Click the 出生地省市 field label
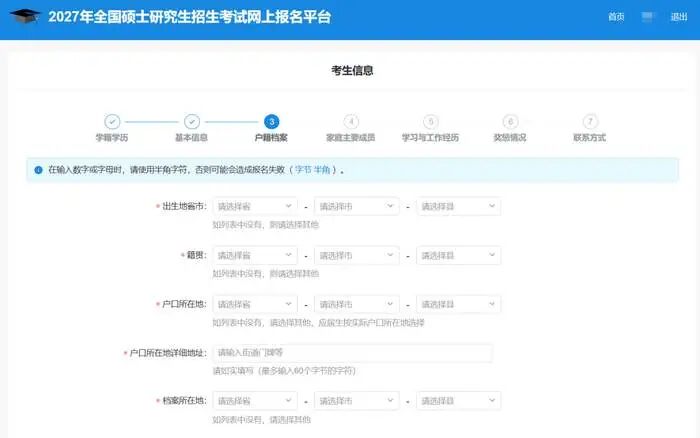 pos(184,206)
